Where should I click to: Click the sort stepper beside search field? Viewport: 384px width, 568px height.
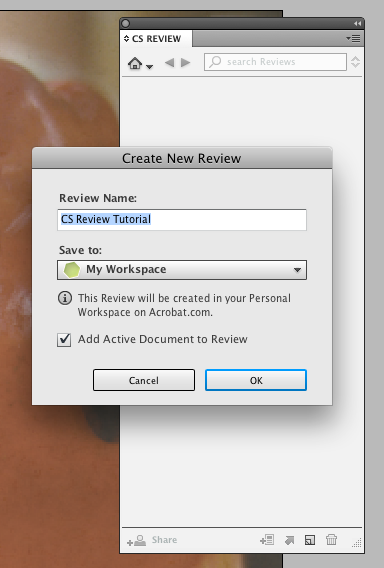pos(355,62)
